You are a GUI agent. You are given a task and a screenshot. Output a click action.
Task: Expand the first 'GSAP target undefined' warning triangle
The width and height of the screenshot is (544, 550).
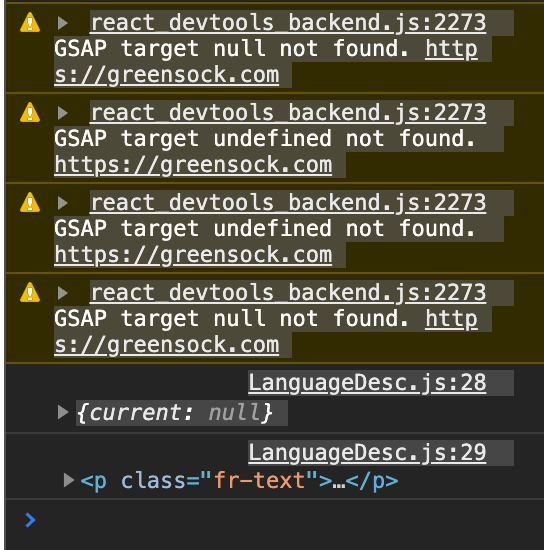[63, 113]
